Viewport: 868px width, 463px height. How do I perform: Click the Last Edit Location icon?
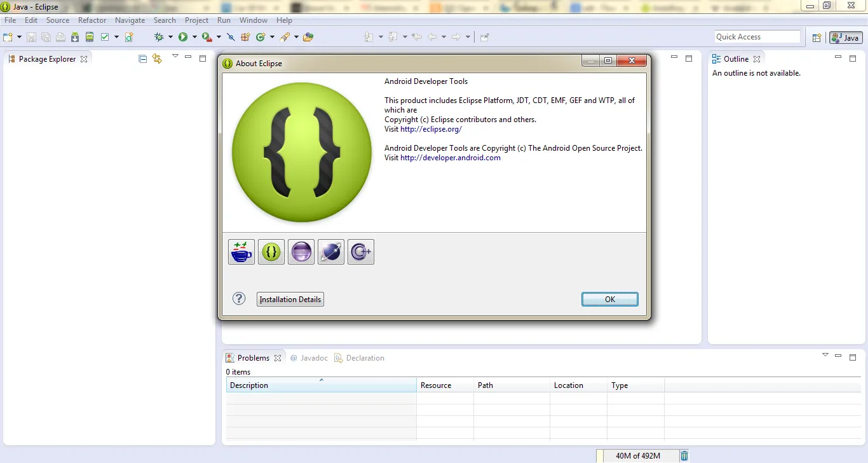pyautogui.click(x=417, y=37)
